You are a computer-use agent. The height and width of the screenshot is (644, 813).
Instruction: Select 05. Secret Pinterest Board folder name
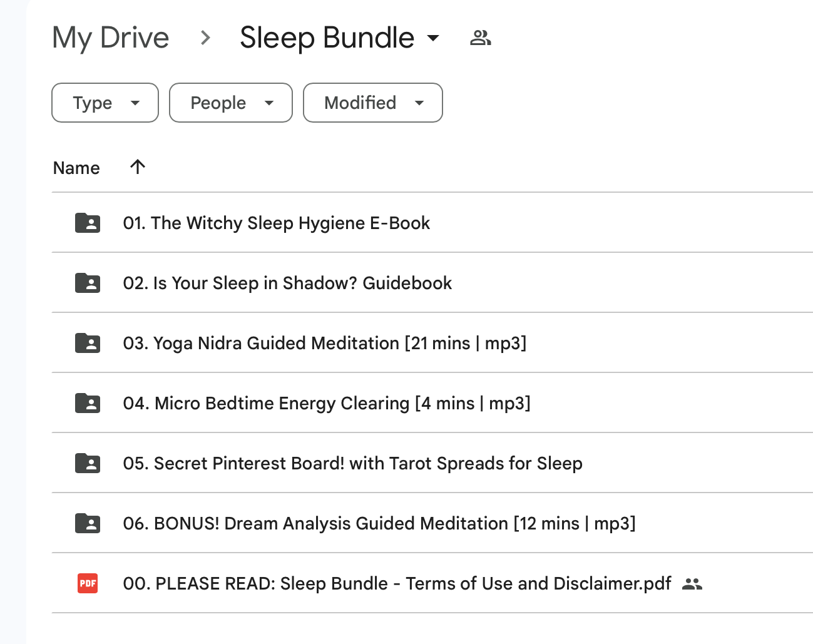tap(352, 463)
